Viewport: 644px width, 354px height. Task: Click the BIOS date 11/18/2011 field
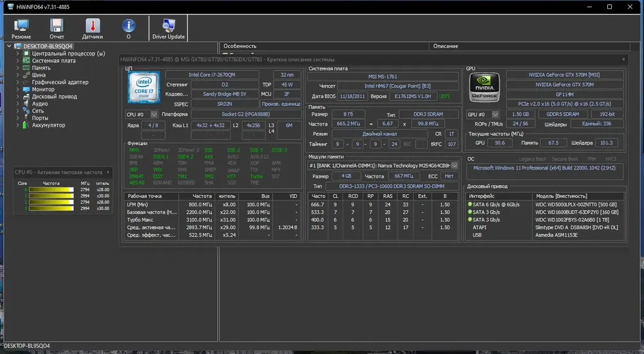[x=352, y=96]
